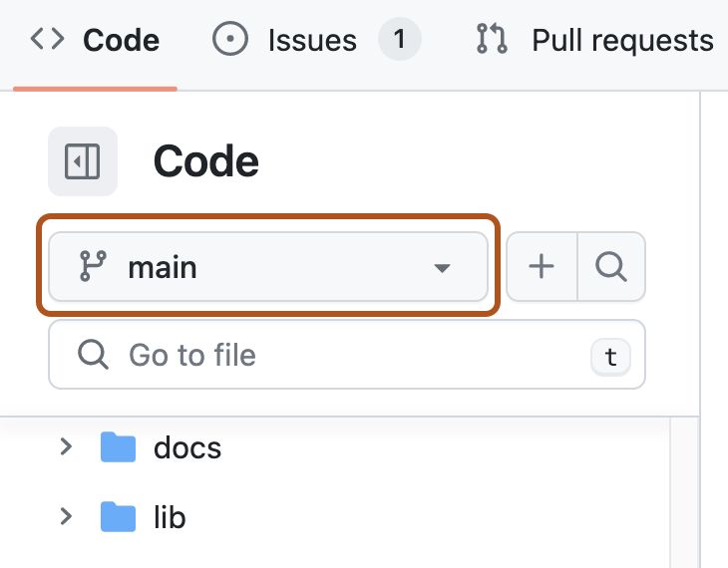Click the Issues circle icon
The width and height of the screenshot is (728, 568).
(229, 39)
